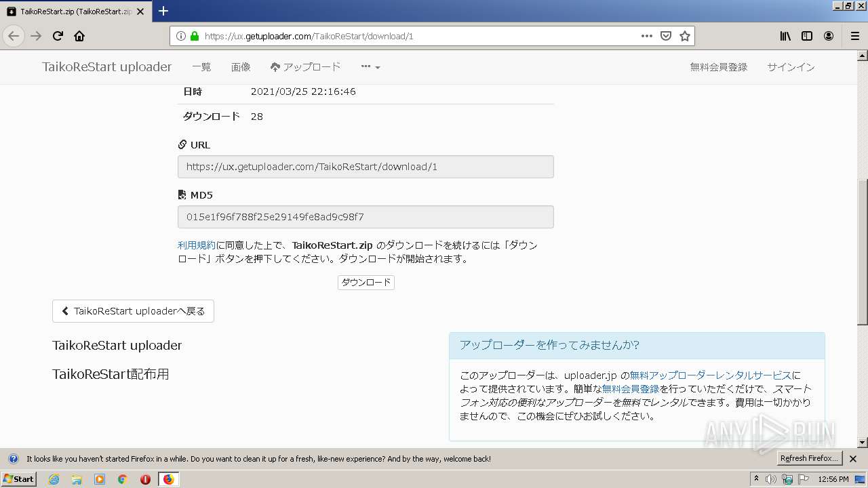Image resolution: width=868 pixels, height=488 pixels.
Task: Open the Firefox home page
Action: (79, 36)
